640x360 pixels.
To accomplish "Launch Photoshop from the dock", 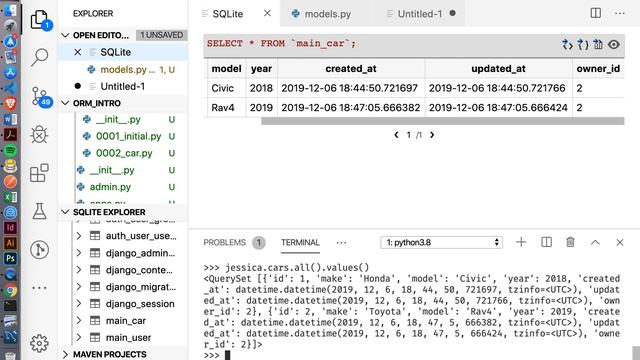I will [10, 258].
